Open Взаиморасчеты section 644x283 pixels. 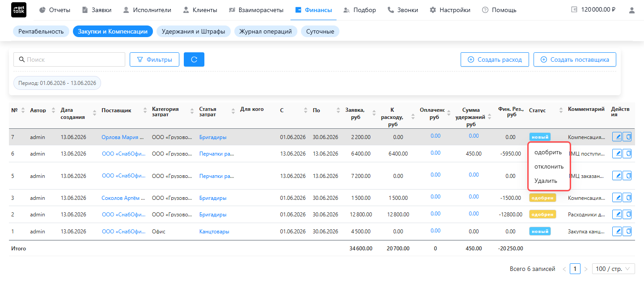pyautogui.click(x=256, y=10)
